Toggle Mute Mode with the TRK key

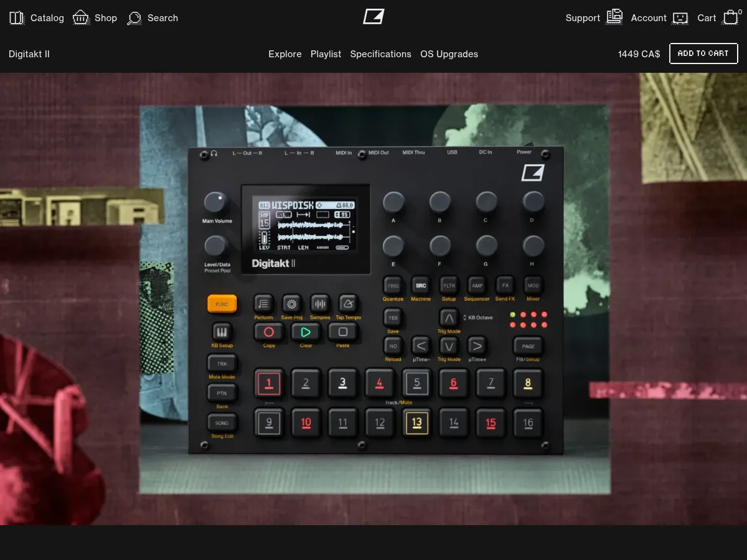(222, 363)
